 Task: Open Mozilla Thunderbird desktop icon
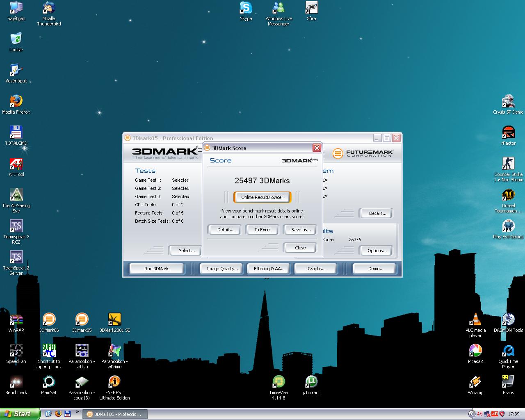49,14
